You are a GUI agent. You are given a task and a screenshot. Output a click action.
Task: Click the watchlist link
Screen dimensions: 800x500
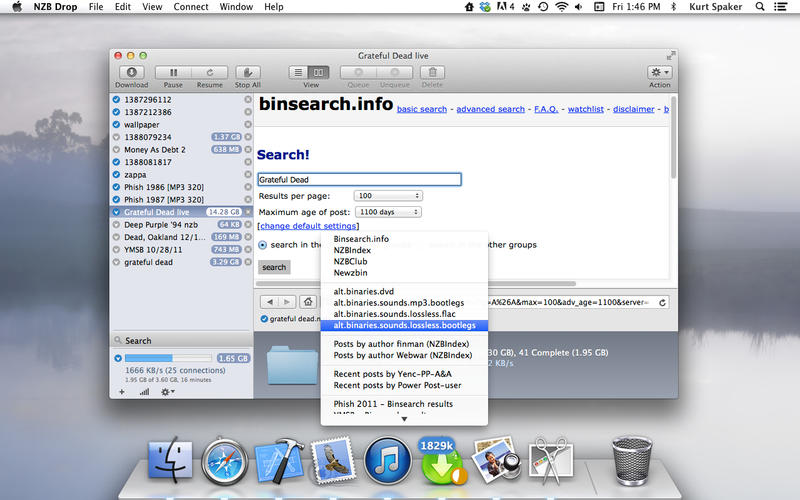[x=586, y=109]
